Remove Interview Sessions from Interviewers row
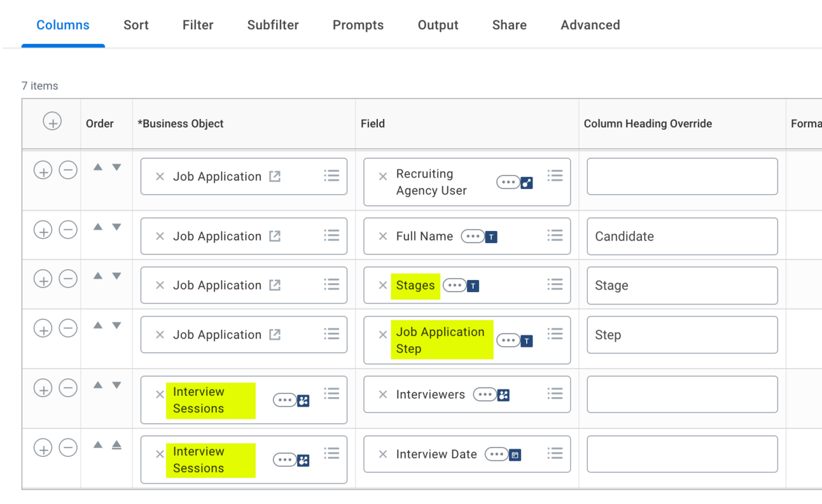This screenshot has width=822, height=504. click(x=160, y=395)
